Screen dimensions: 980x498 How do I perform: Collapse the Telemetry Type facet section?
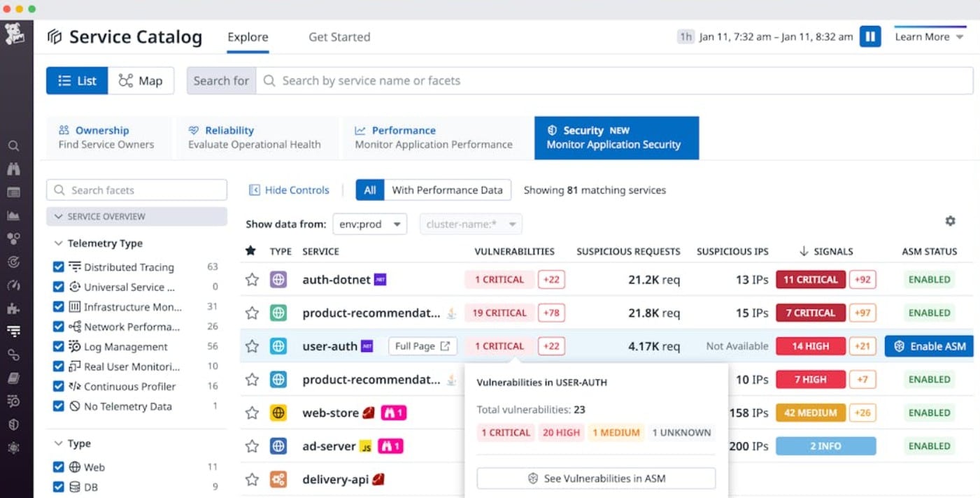(x=59, y=243)
